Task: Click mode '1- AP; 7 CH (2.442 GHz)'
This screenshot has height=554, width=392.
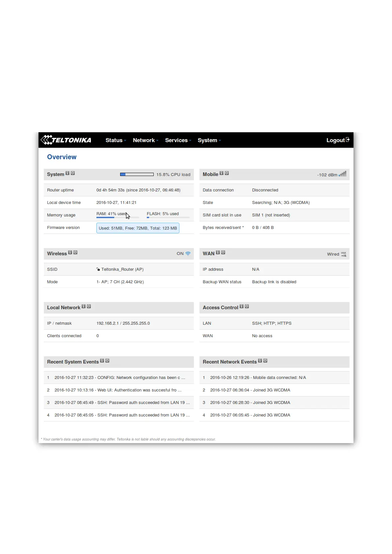Action: pyautogui.click(x=120, y=282)
